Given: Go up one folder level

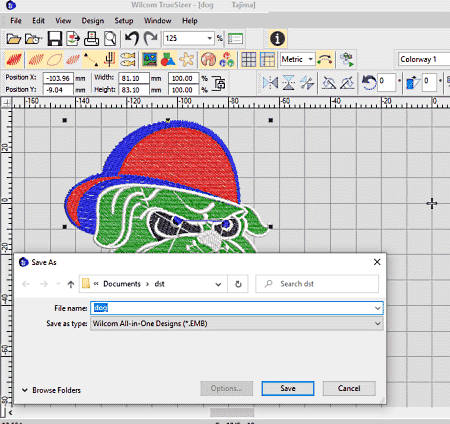Looking at the screenshot, I should tap(71, 284).
